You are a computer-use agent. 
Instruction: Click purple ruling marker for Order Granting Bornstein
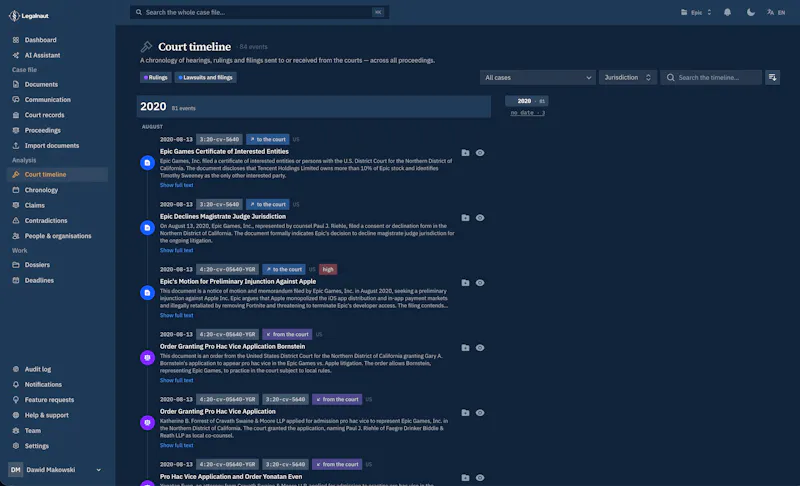[x=147, y=357]
